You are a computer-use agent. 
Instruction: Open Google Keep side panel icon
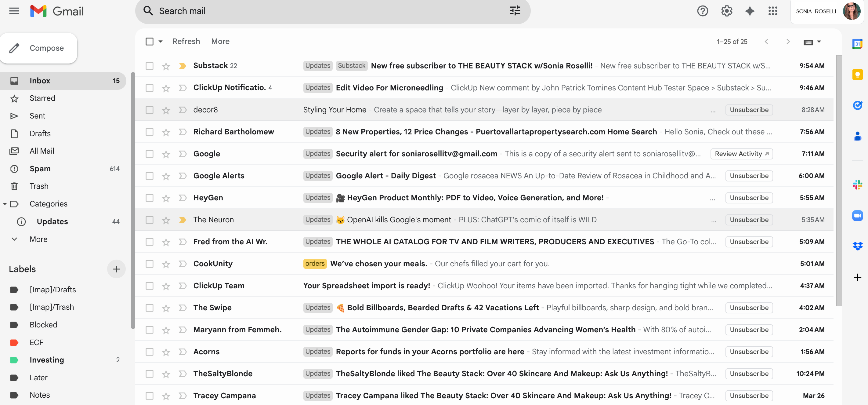pyautogui.click(x=857, y=75)
